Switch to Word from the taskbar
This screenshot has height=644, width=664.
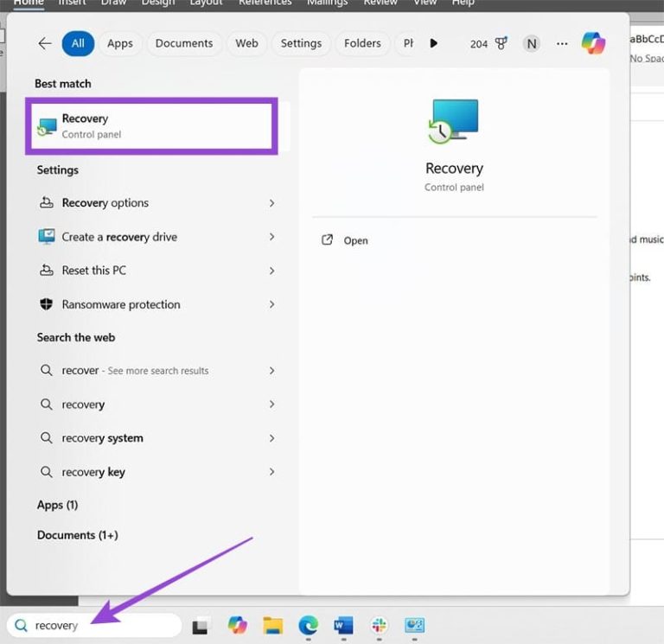click(343, 625)
